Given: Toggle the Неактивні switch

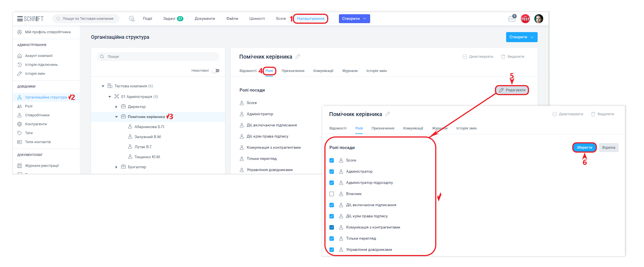Looking at the screenshot, I should 216,71.
